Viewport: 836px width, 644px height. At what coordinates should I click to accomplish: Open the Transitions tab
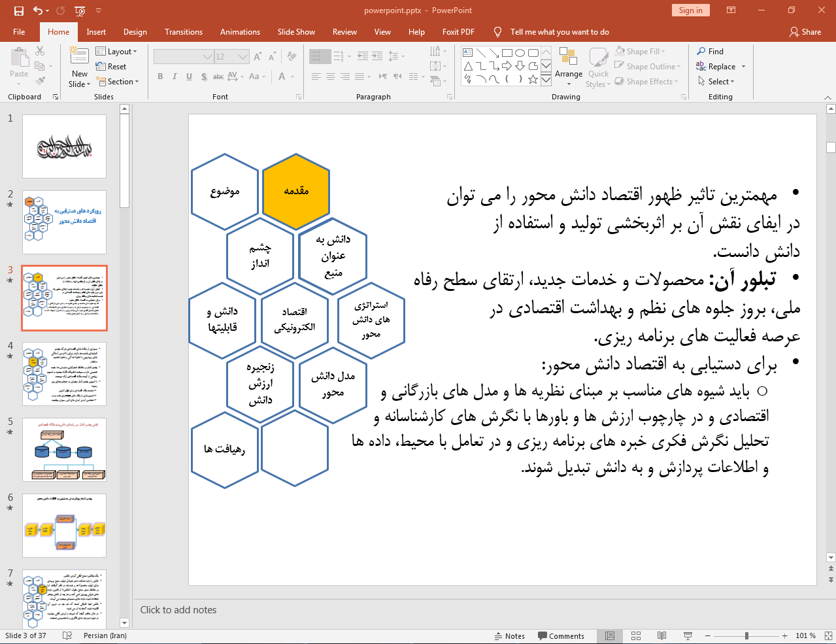pos(183,32)
